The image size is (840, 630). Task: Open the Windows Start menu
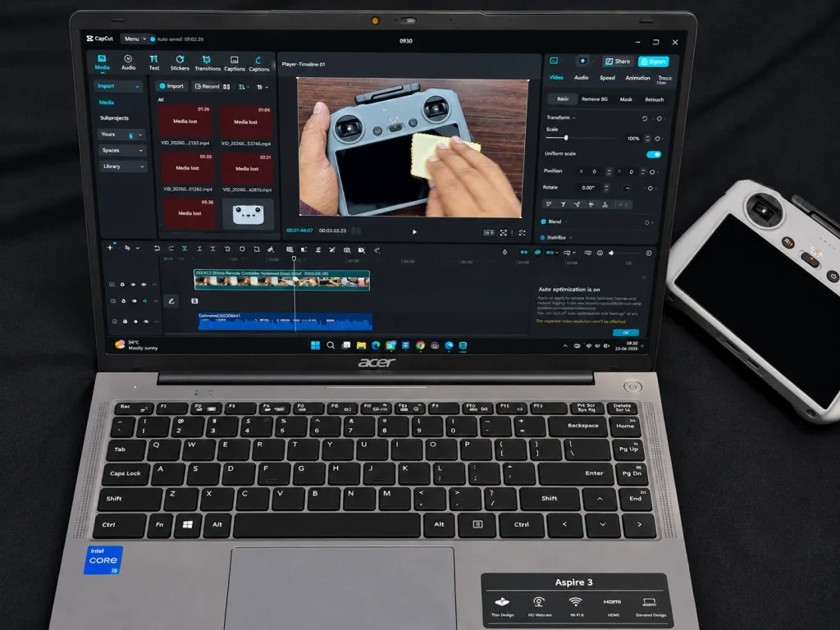tap(316, 345)
